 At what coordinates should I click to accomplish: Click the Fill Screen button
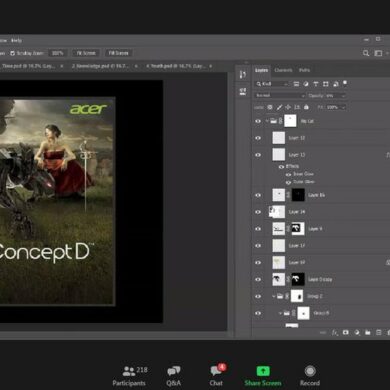[x=118, y=53]
